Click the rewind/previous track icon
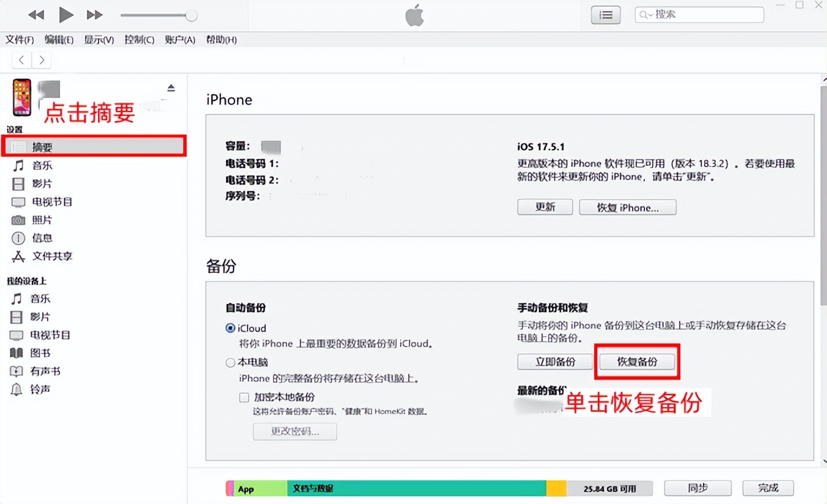 36,15
